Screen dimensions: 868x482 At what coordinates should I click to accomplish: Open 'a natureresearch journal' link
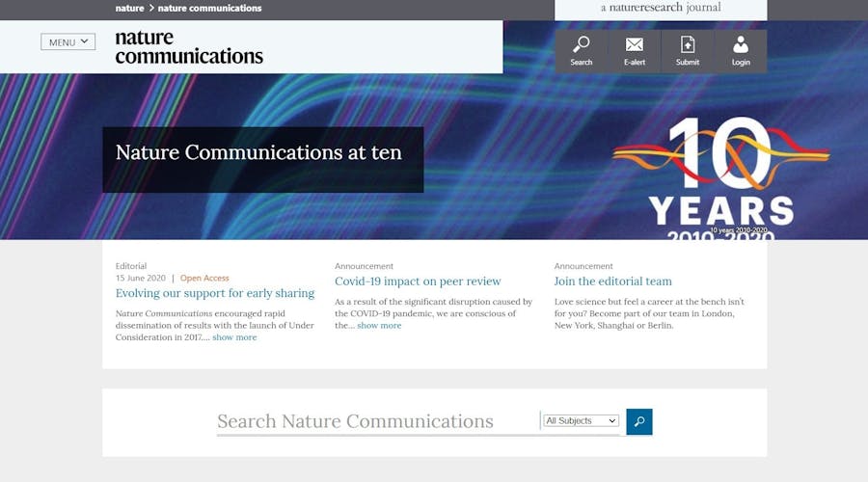tap(661, 8)
